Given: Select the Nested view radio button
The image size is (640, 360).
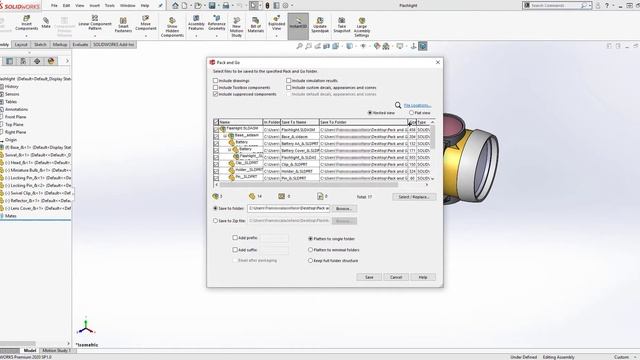Looking at the screenshot, I should (x=370, y=112).
